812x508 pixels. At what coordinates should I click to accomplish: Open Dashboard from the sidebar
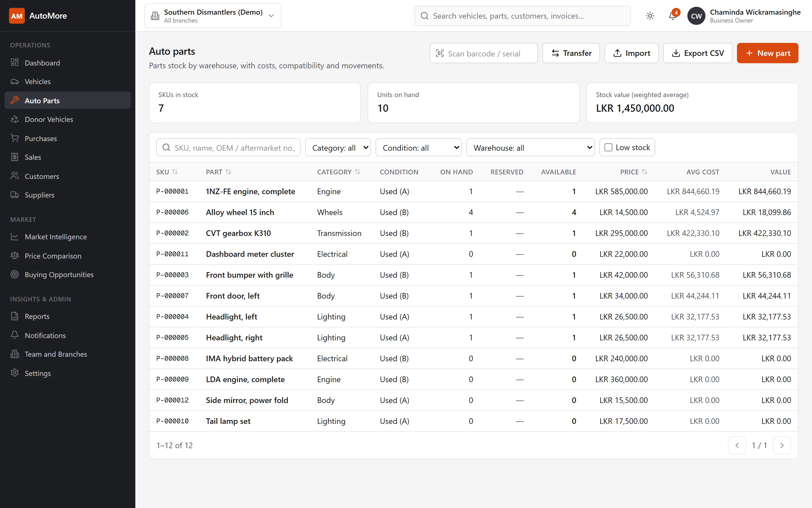click(68, 62)
